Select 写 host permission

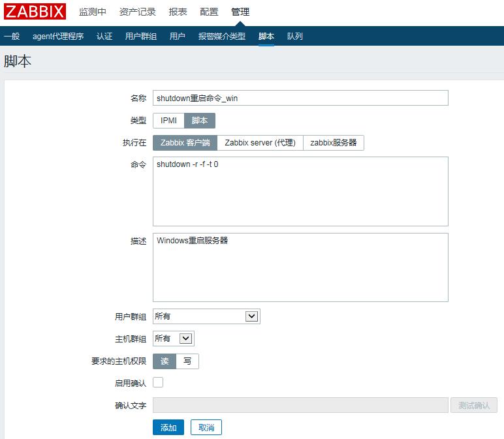(187, 361)
